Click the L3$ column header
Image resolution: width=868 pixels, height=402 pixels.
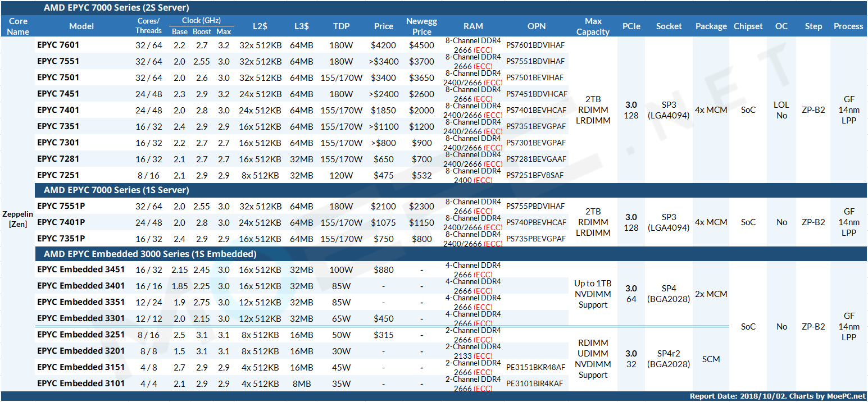pyautogui.click(x=301, y=26)
